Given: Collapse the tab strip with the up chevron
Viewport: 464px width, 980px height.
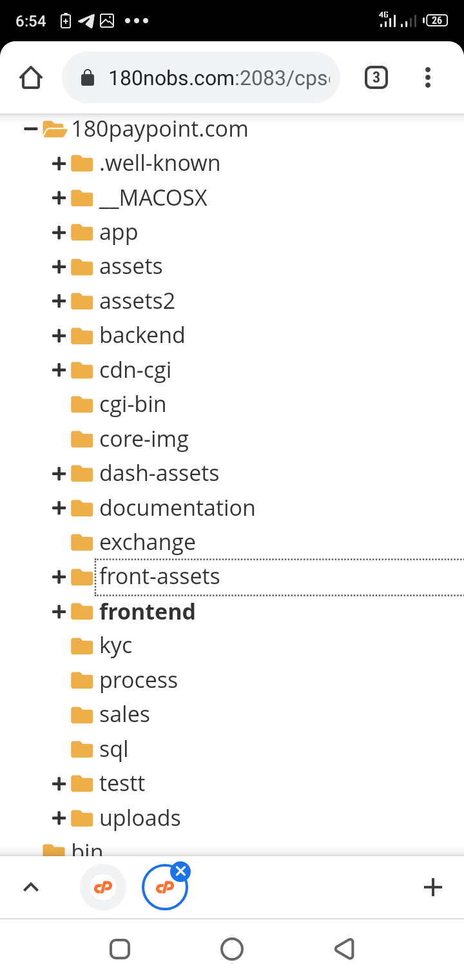Looking at the screenshot, I should (x=30, y=887).
